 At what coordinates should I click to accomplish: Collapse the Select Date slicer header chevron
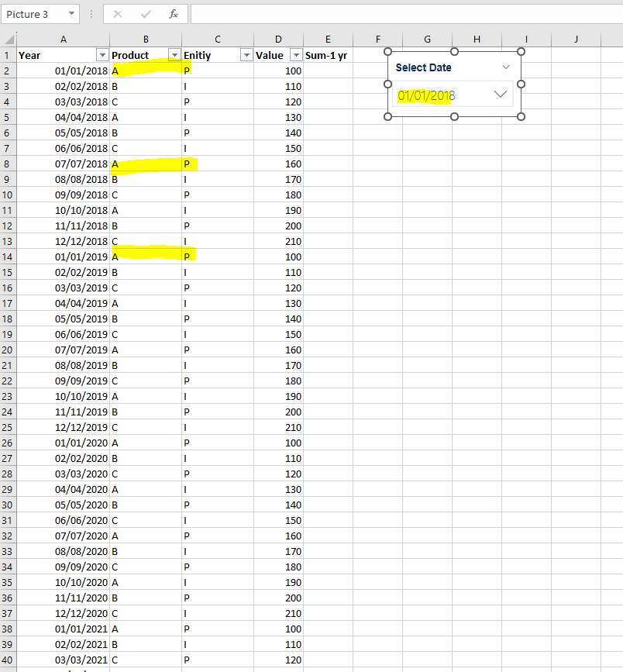click(x=506, y=67)
